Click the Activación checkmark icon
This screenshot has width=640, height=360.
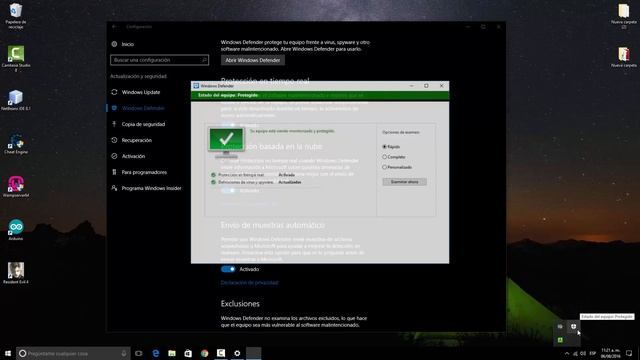[x=114, y=156]
